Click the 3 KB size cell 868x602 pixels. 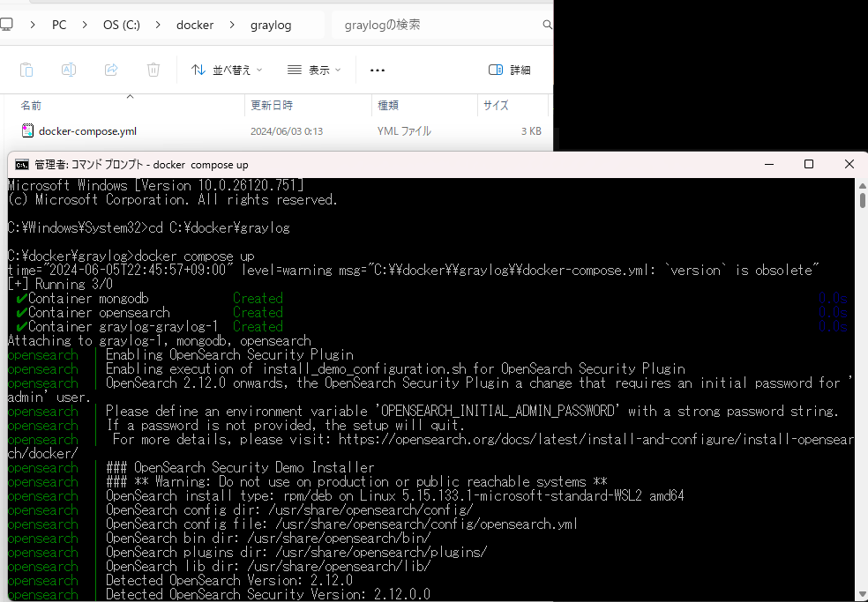(531, 131)
